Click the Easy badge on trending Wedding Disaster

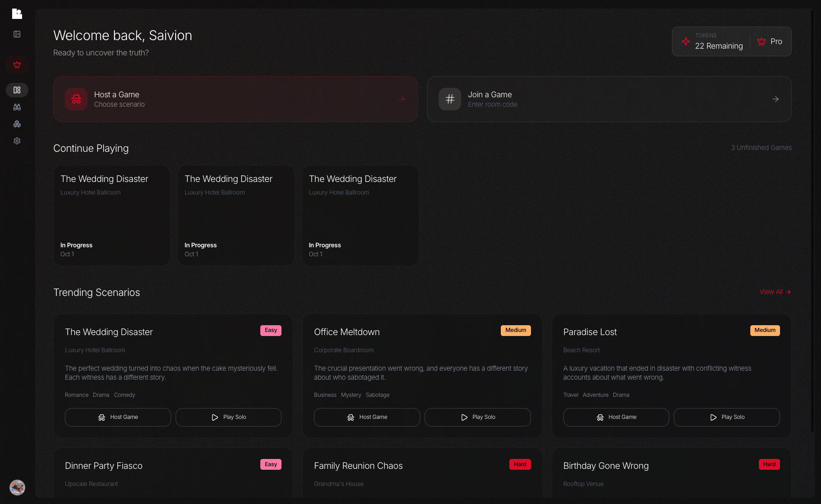[271, 330]
